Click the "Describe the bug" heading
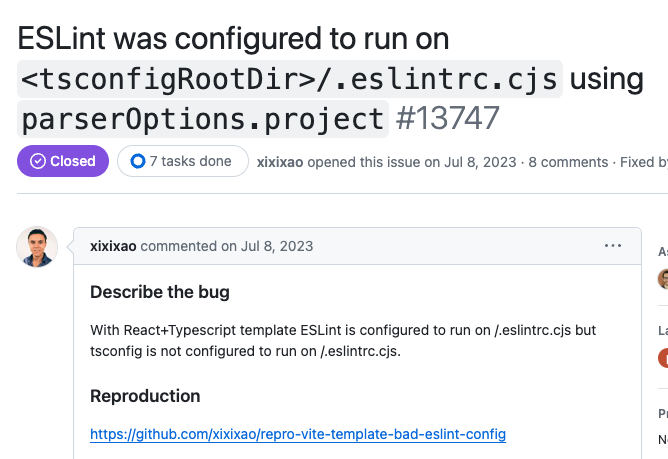 pyautogui.click(x=160, y=292)
